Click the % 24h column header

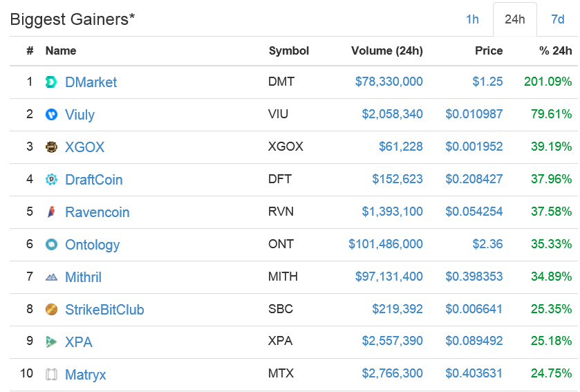pyautogui.click(x=555, y=51)
